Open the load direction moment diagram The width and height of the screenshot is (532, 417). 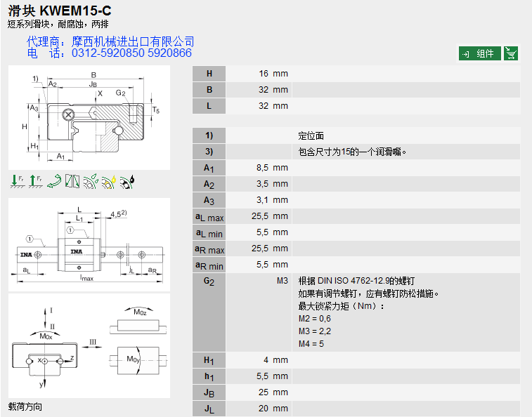(89, 346)
